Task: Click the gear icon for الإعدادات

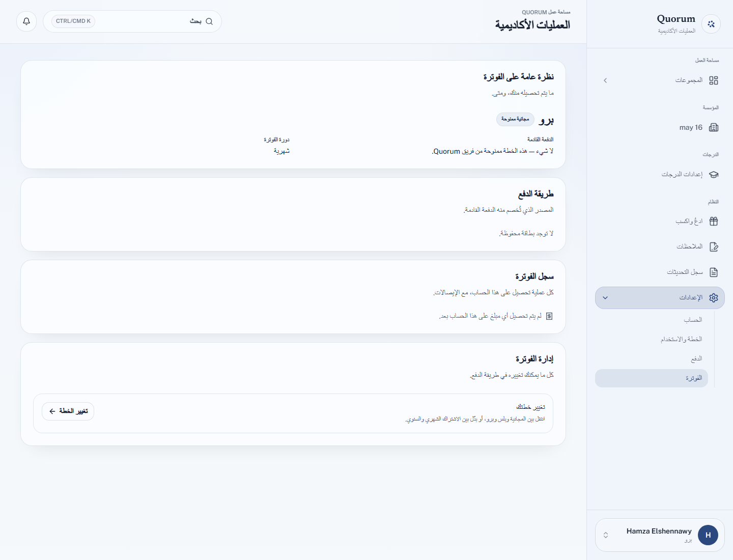Action: (714, 298)
